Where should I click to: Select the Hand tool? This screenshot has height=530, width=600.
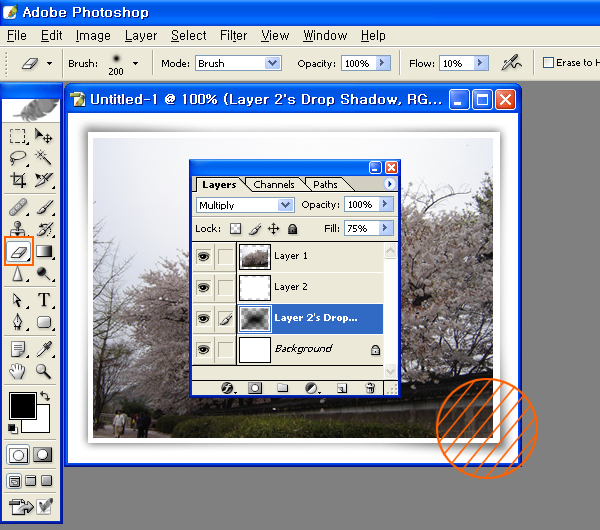[18, 371]
